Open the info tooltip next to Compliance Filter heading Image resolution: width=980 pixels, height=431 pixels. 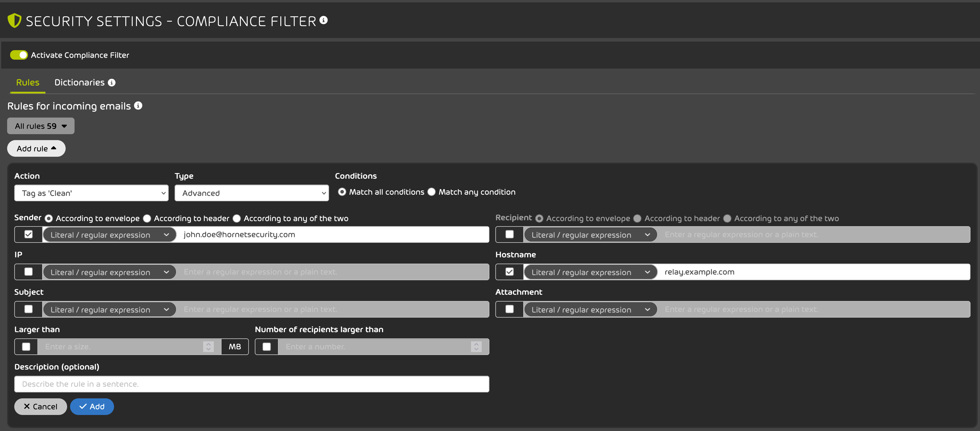(x=324, y=20)
